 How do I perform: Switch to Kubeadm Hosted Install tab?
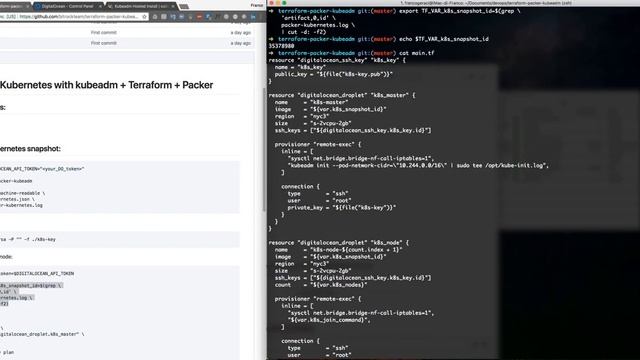(x=141, y=6)
